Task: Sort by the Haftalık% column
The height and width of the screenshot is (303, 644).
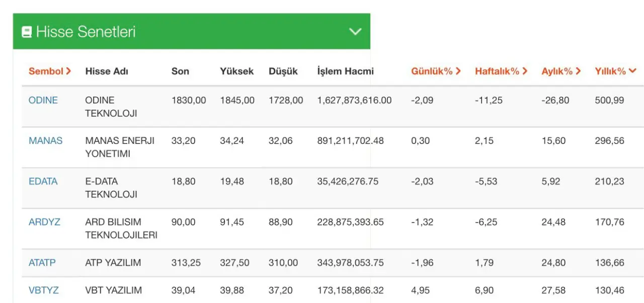Action: point(501,71)
